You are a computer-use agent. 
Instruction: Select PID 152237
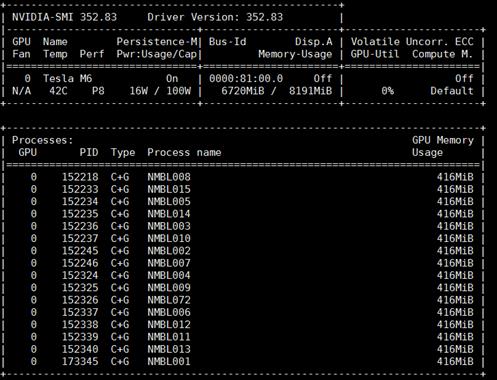(80, 239)
